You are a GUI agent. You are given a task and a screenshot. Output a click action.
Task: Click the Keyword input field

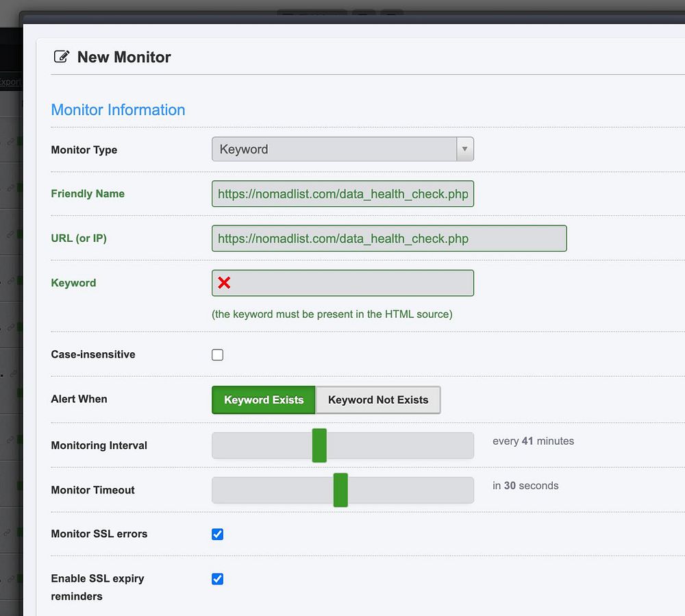(342, 283)
